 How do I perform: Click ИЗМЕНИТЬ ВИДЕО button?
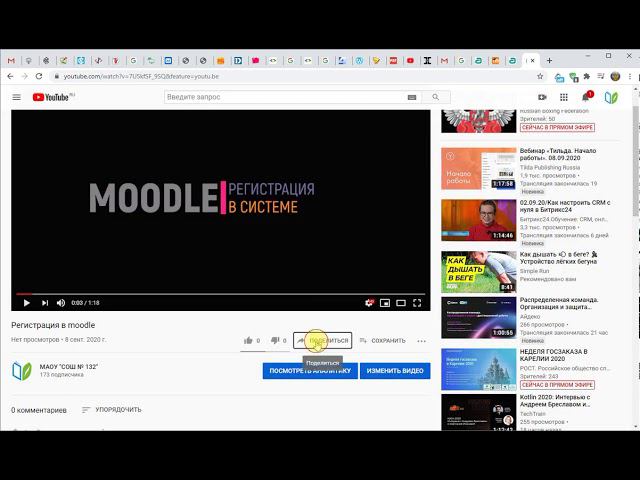tap(395, 371)
